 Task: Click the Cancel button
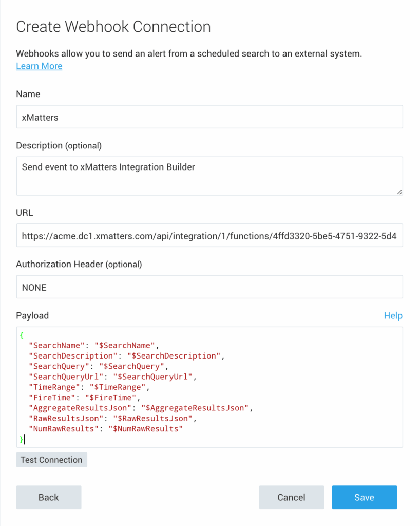[291, 497]
